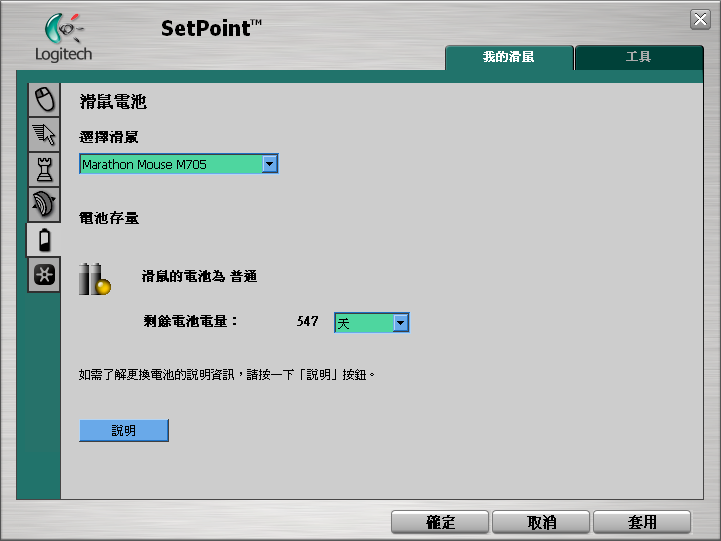Click the Logitech logo
Image resolution: width=721 pixels, height=541 pixels.
(63, 38)
